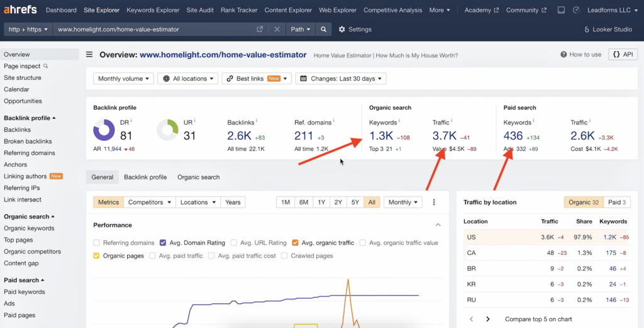Switch to Organic search tab
Screen dimensions: 644x328
tap(198, 177)
